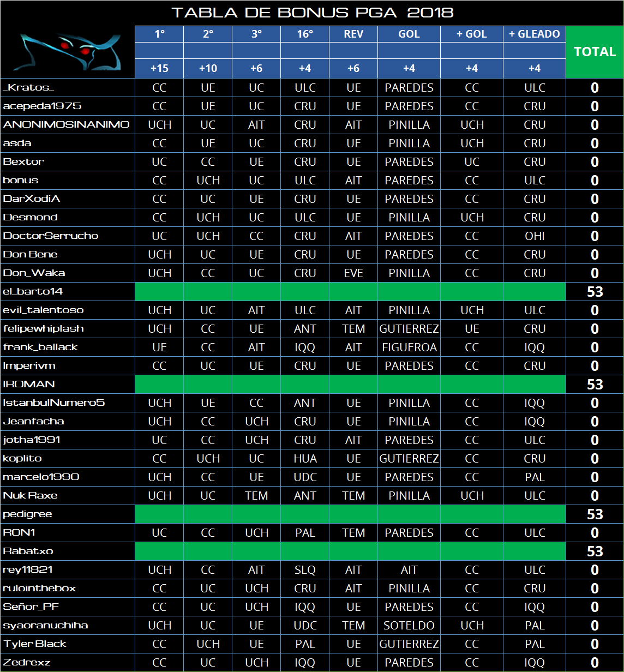Image resolution: width=624 pixels, height=672 pixels.
Task: Select player name DarXodiA
Action: (x=32, y=199)
